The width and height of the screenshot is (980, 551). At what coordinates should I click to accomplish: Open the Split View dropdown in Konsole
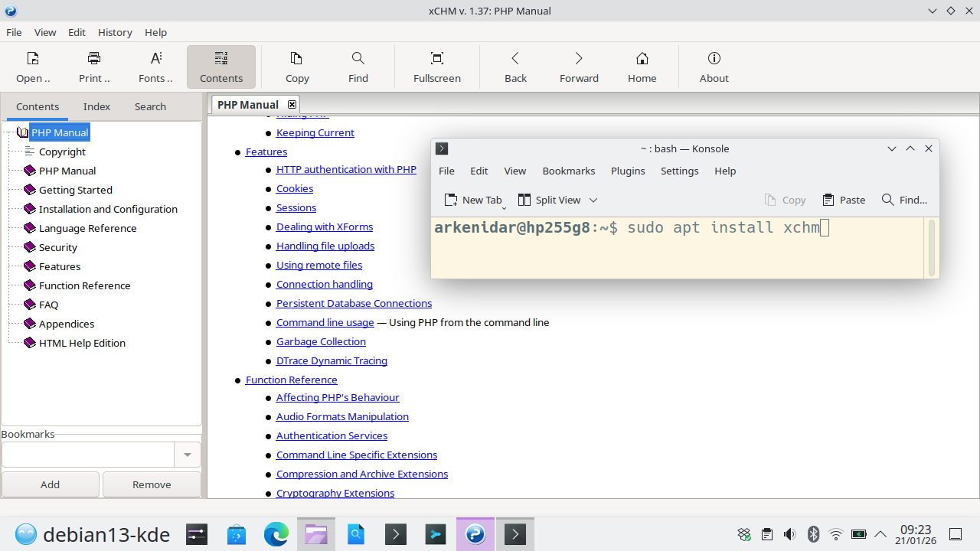click(593, 201)
